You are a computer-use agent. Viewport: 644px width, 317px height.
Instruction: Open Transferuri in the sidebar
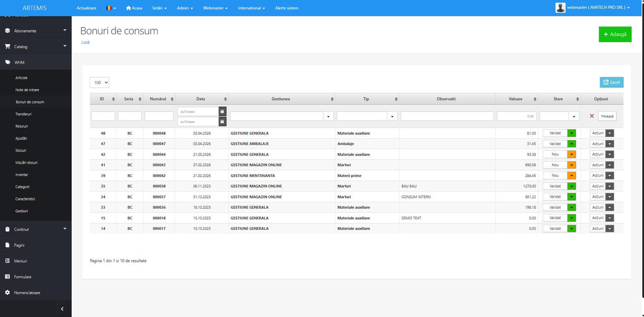(x=23, y=114)
